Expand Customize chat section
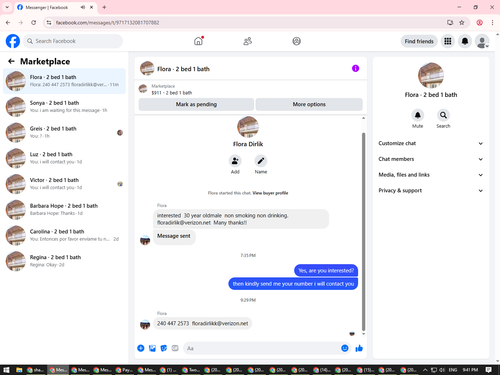 431,143
